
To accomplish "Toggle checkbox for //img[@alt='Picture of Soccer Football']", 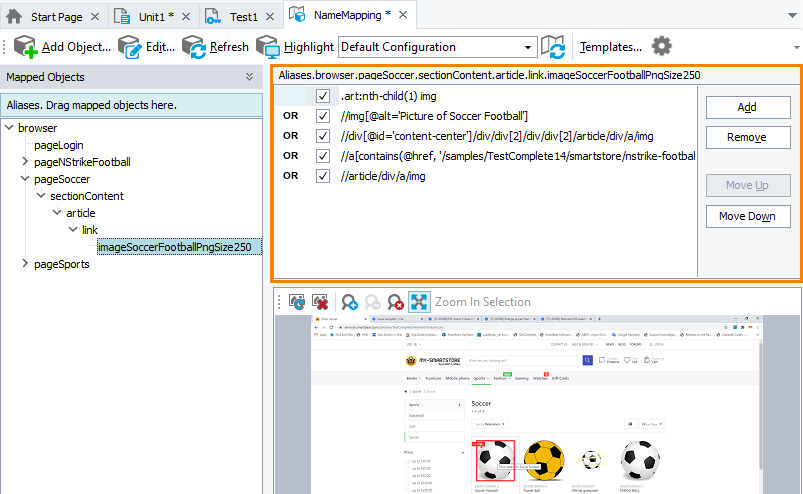I will (x=323, y=116).
